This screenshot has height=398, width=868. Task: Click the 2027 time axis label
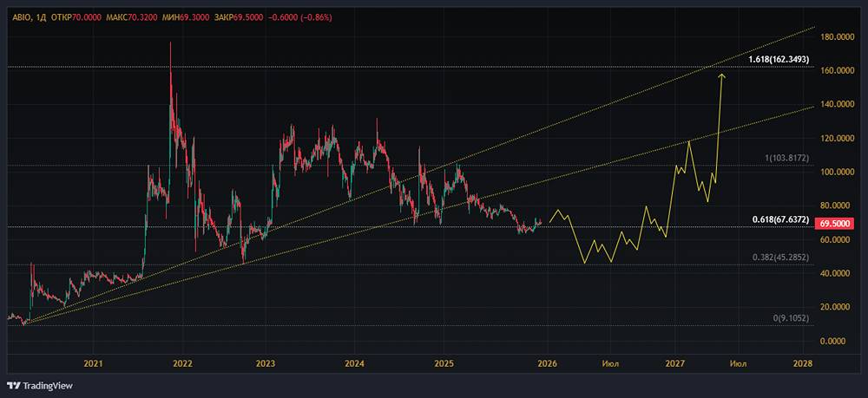coord(674,363)
